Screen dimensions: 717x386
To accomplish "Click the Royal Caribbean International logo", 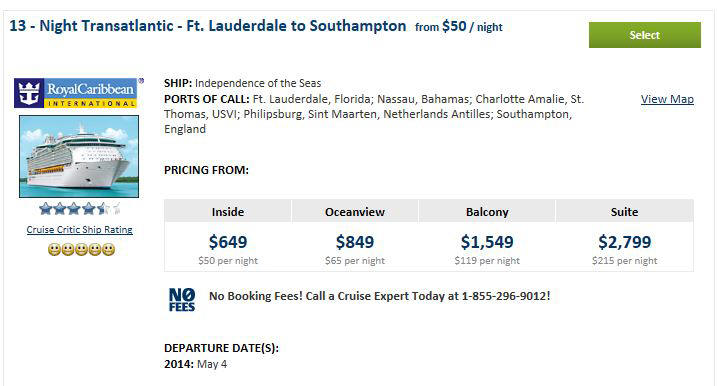I will 76,93.
